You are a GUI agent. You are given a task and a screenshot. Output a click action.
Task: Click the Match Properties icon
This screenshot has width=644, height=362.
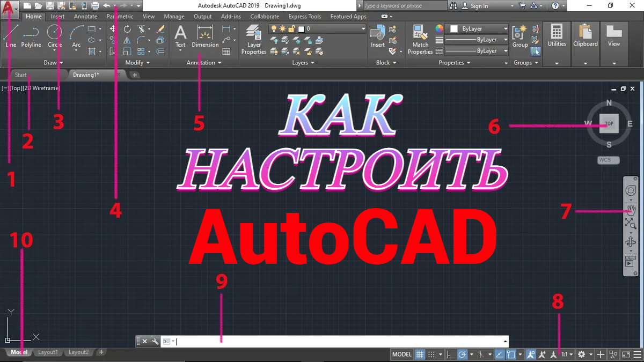pos(420,40)
